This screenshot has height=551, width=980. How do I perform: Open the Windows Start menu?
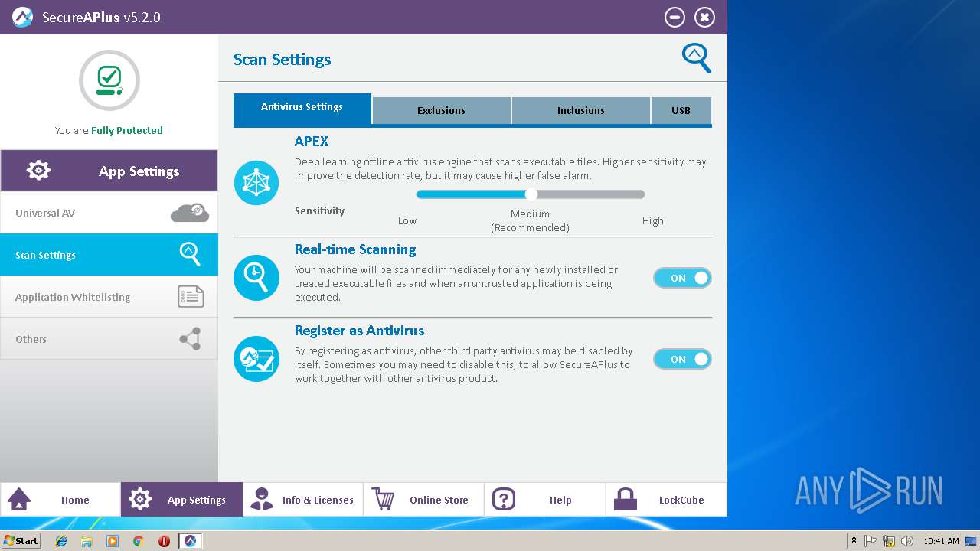point(21,541)
